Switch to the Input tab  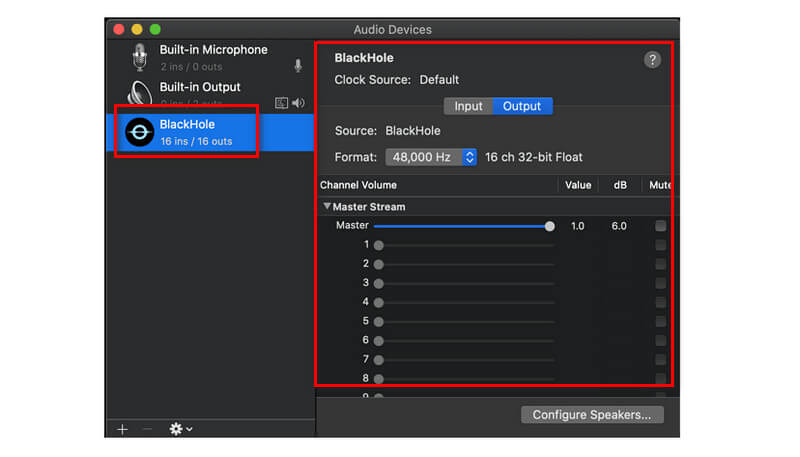[x=468, y=106]
